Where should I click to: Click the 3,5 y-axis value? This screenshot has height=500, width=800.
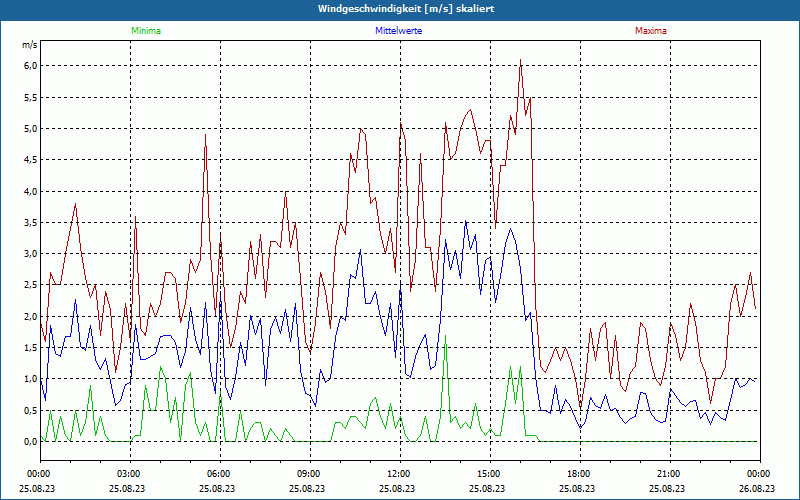pyautogui.click(x=31, y=222)
